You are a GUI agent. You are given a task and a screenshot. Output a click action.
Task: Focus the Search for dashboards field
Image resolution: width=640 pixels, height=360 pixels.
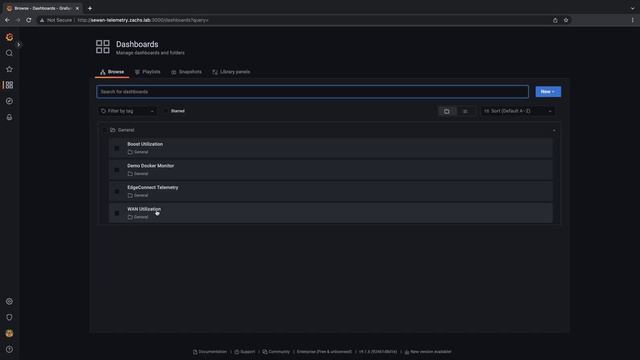tap(313, 92)
